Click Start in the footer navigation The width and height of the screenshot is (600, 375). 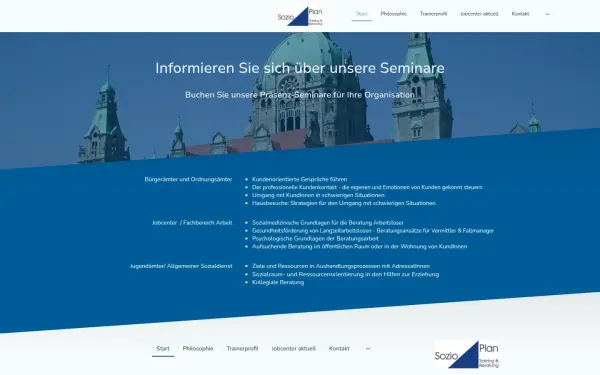pyautogui.click(x=163, y=349)
